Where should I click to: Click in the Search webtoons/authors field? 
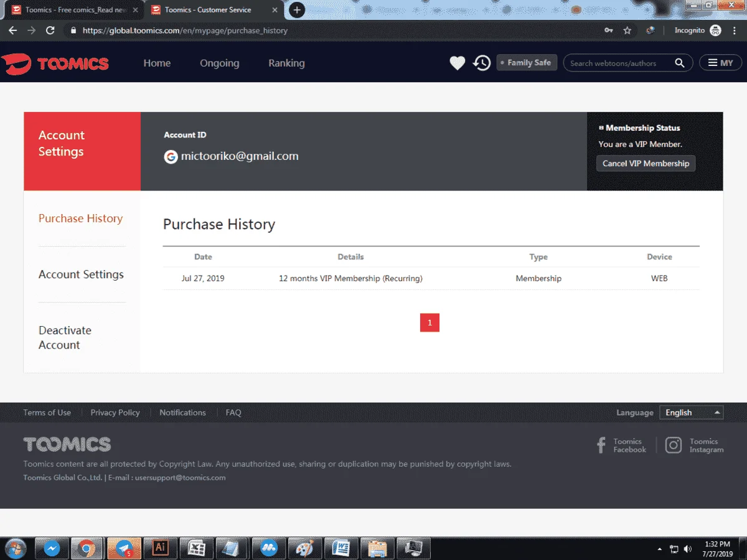[619, 63]
